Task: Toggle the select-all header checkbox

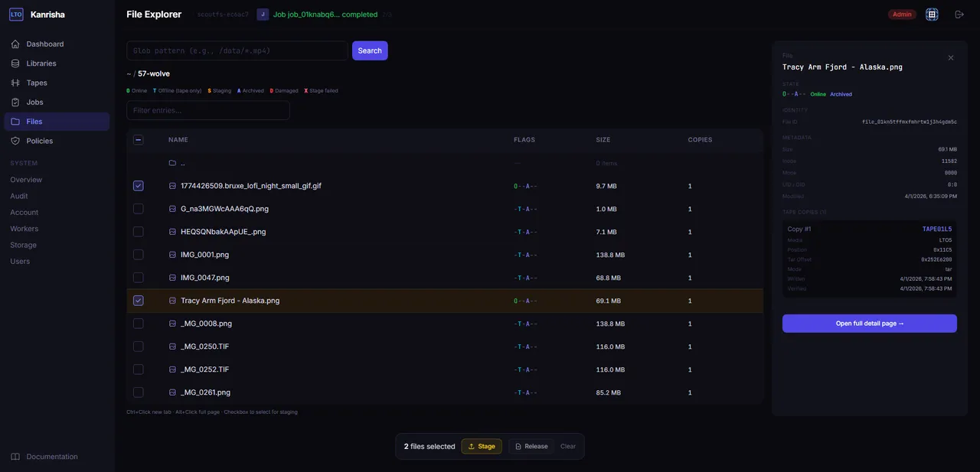Action: pyautogui.click(x=138, y=140)
